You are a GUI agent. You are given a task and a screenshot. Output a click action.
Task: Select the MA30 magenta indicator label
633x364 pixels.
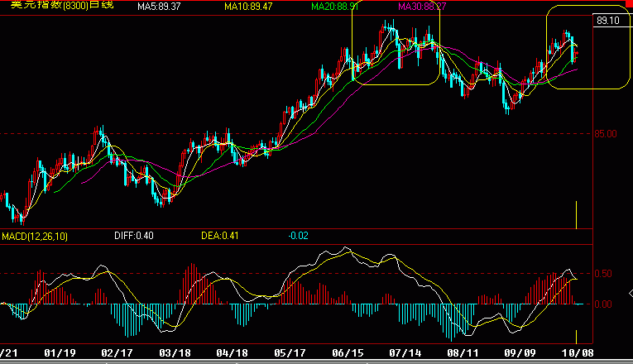[422, 7]
